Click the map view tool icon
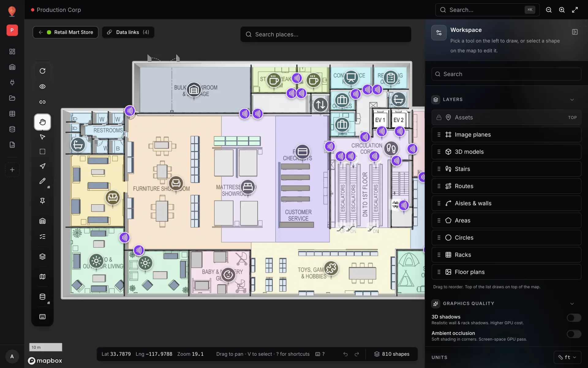The width and height of the screenshot is (588, 368). [x=42, y=277]
